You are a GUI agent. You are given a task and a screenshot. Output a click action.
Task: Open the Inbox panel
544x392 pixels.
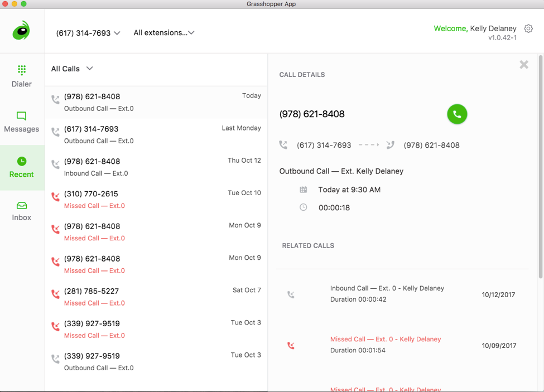[21, 211]
